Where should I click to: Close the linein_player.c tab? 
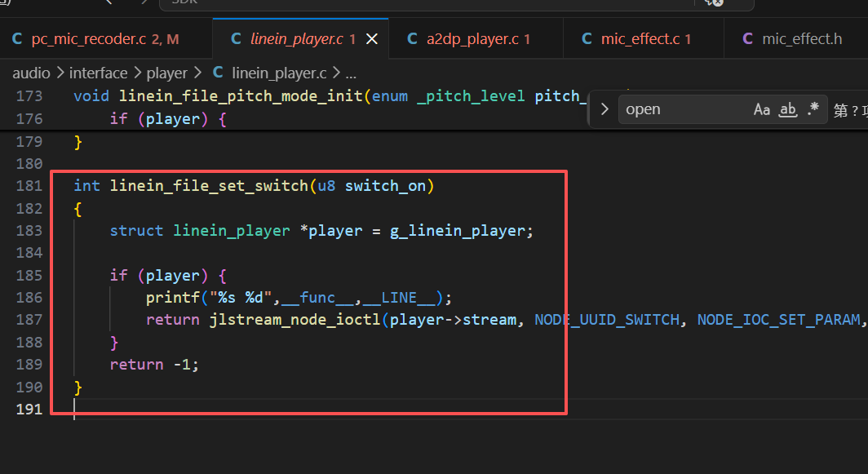(372, 39)
